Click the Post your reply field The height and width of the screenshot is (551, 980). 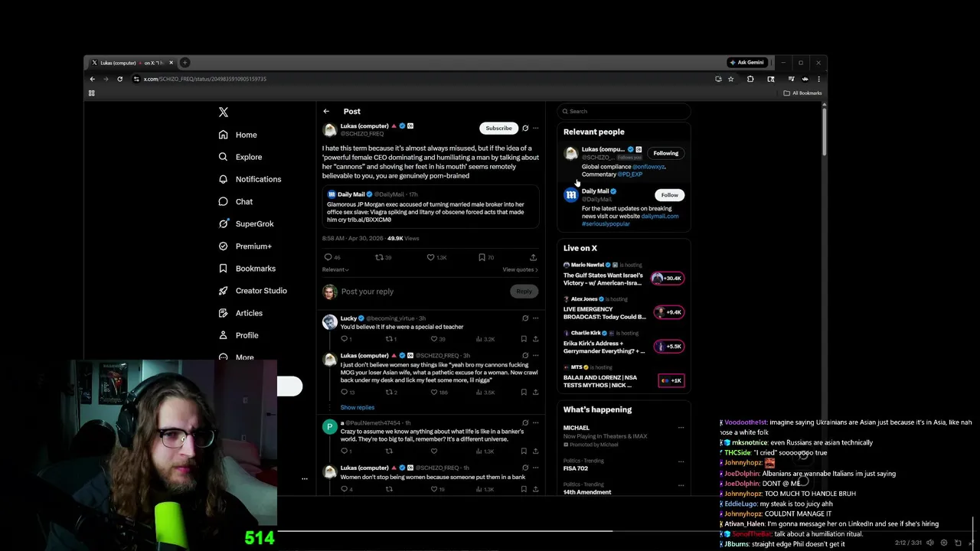(x=422, y=292)
